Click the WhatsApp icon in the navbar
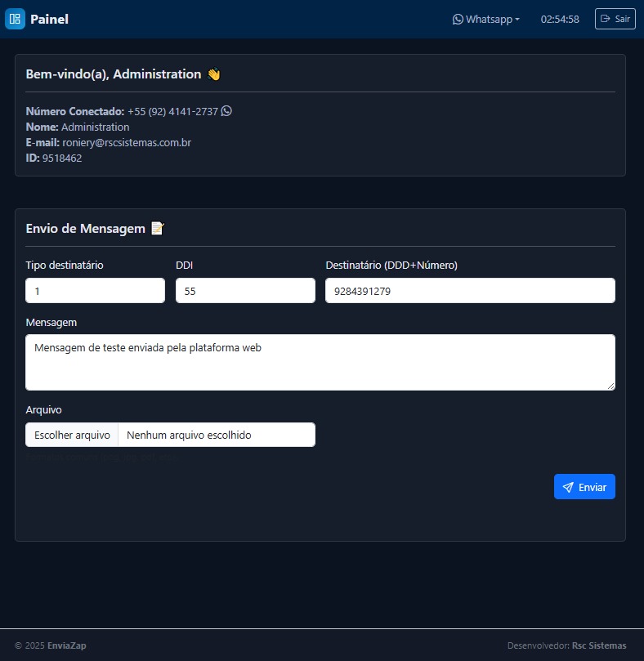The height and width of the screenshot is (661, 644). [x=458, y=19]
